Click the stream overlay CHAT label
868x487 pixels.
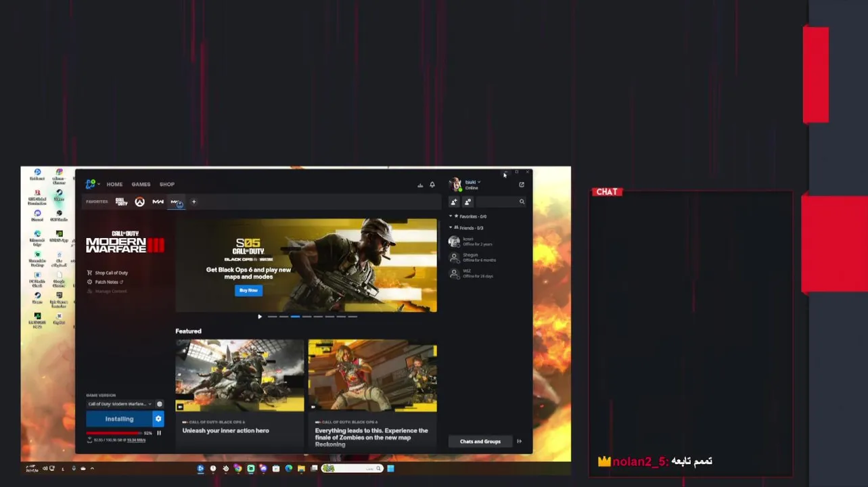(607, 192)
